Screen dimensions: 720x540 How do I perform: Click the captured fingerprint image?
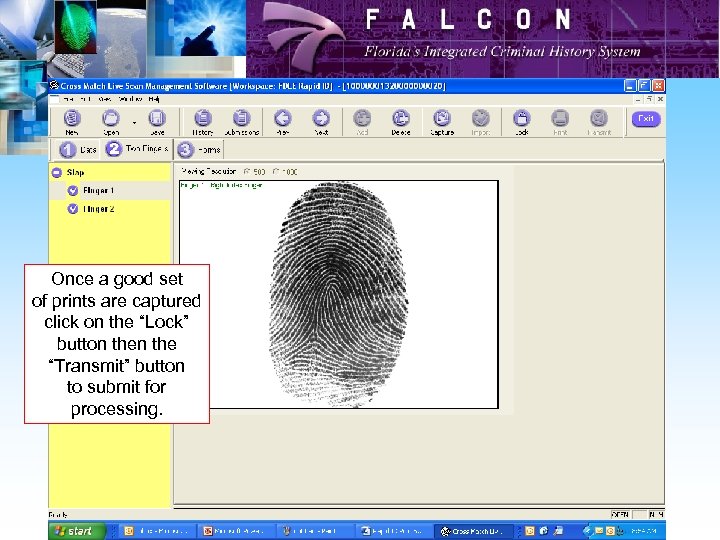(338, 294)
